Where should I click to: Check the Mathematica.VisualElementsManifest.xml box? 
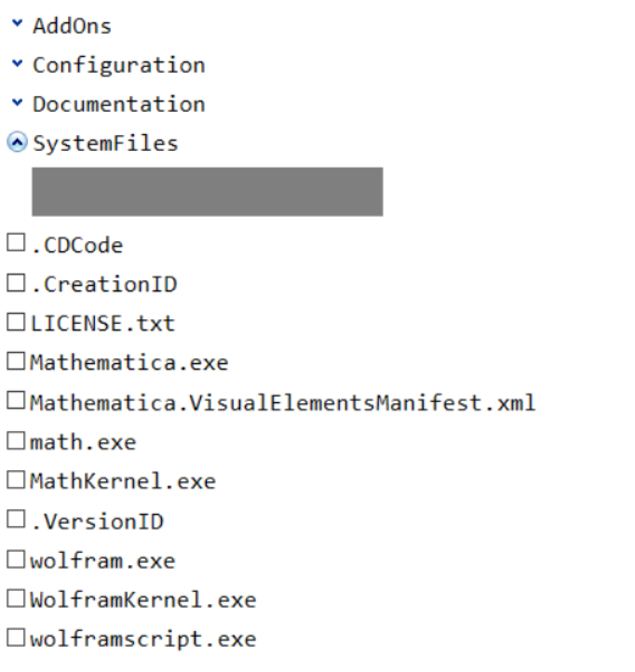tap(16, 402)
